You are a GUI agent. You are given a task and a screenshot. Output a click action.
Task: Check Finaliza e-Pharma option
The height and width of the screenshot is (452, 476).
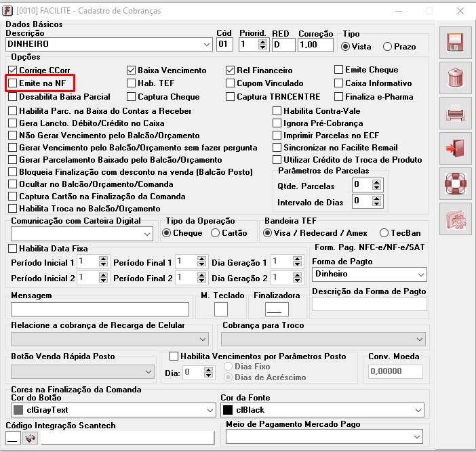[338, 97]
